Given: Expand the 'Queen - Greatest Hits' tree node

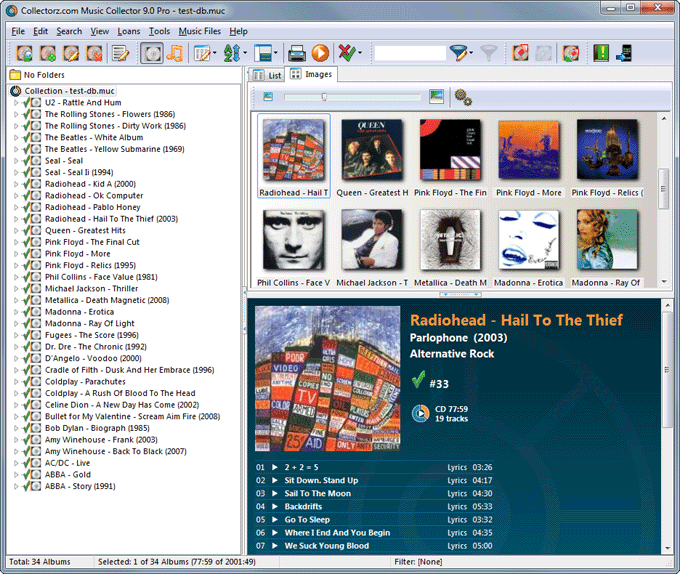Looking at the screenshot, I should click(x=16, y=231).
